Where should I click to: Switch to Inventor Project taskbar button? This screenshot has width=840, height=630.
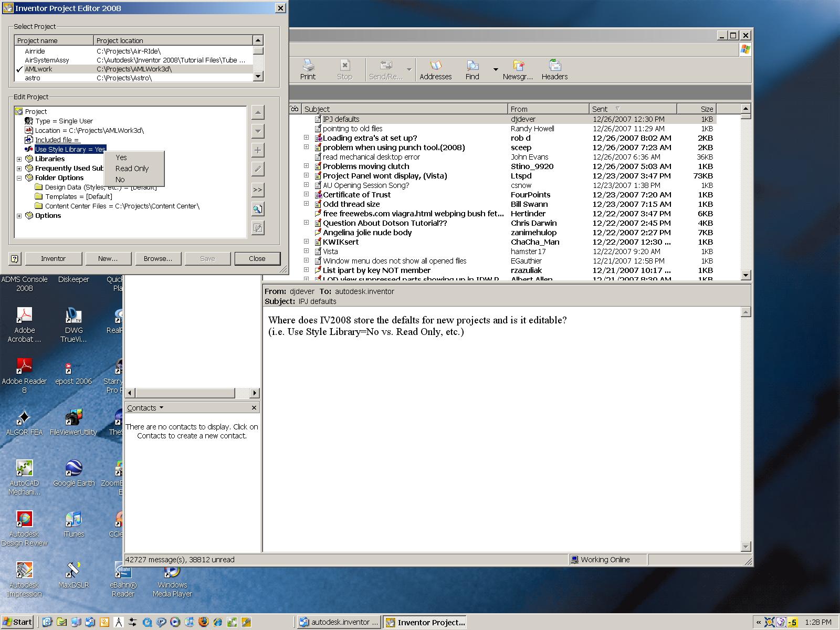(x=425, y=622)
